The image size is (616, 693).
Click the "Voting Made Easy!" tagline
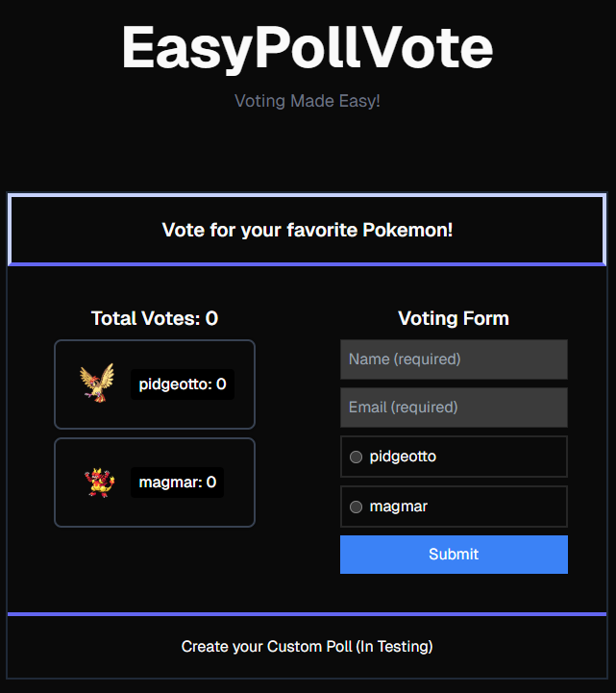tap(307, 100)
